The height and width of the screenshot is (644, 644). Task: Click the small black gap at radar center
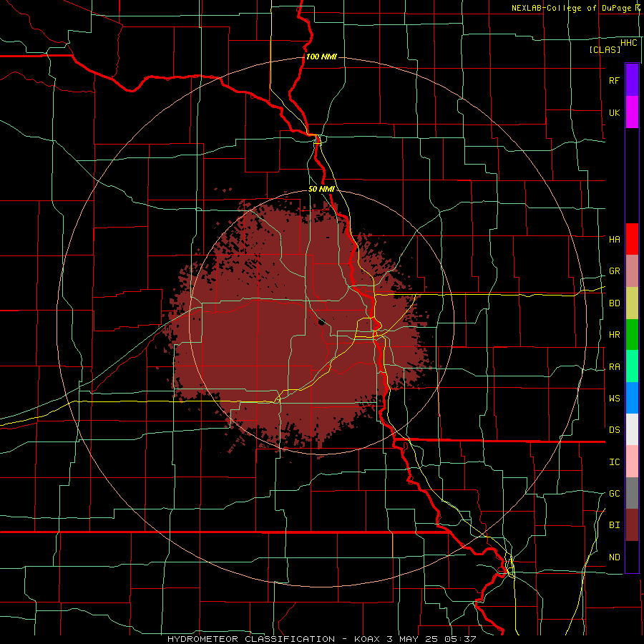tap(321, 321)
